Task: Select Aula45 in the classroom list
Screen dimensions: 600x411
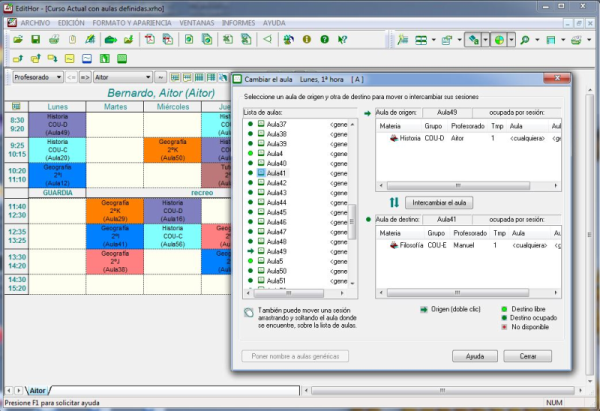Action: coord(276,212)
